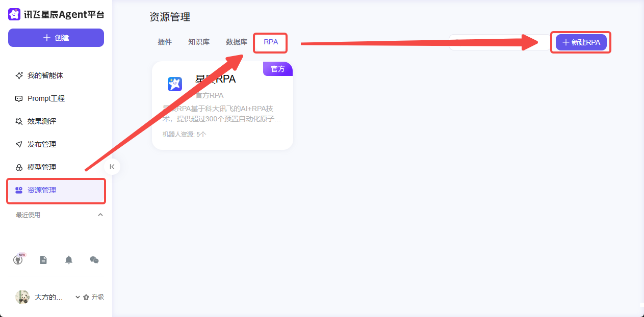
Task: Expand the user account dropdown arrow
Action: tap(76, 297)
